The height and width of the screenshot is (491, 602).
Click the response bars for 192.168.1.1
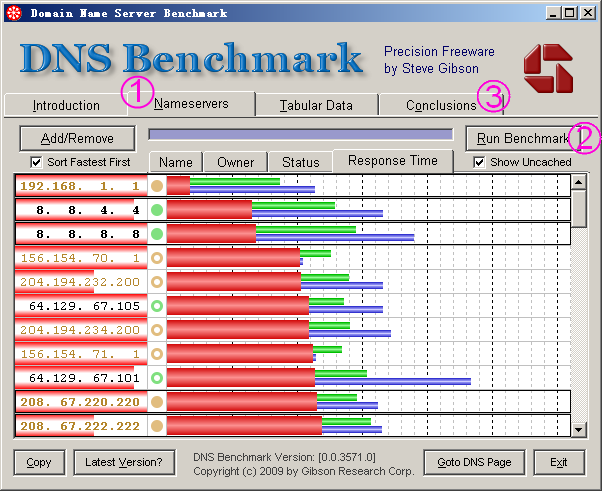pos(241,186)
